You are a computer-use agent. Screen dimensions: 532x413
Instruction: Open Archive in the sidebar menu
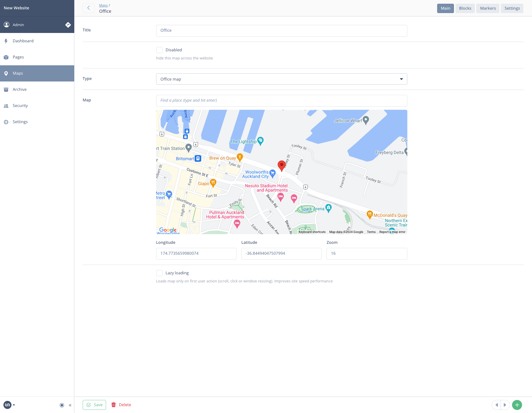(x=37, y=90)
